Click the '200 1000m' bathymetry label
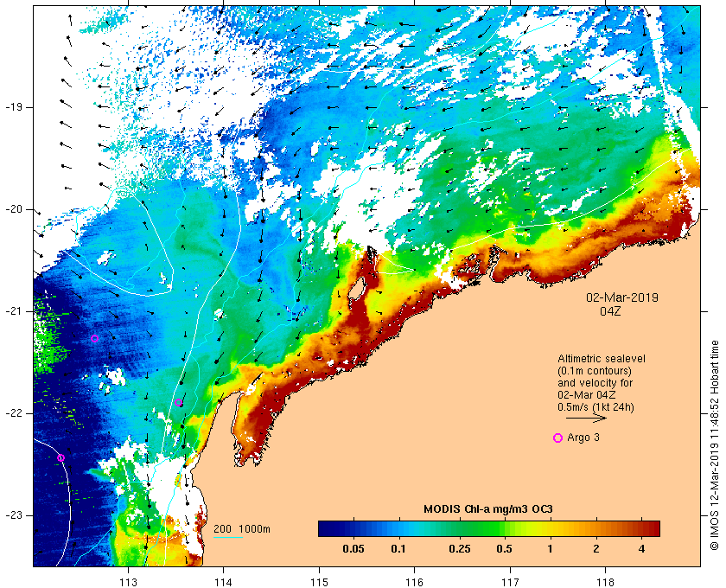The image size is (726, 588). pos(242,529)
